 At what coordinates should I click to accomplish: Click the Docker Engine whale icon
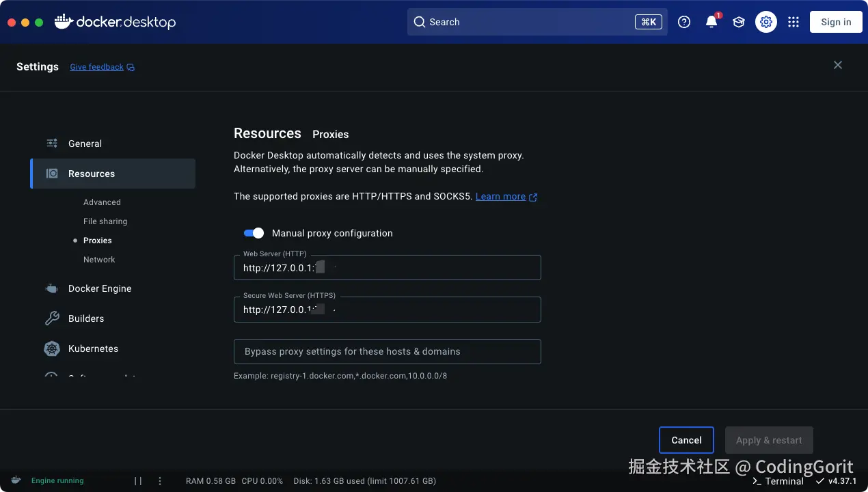[52, 288]
